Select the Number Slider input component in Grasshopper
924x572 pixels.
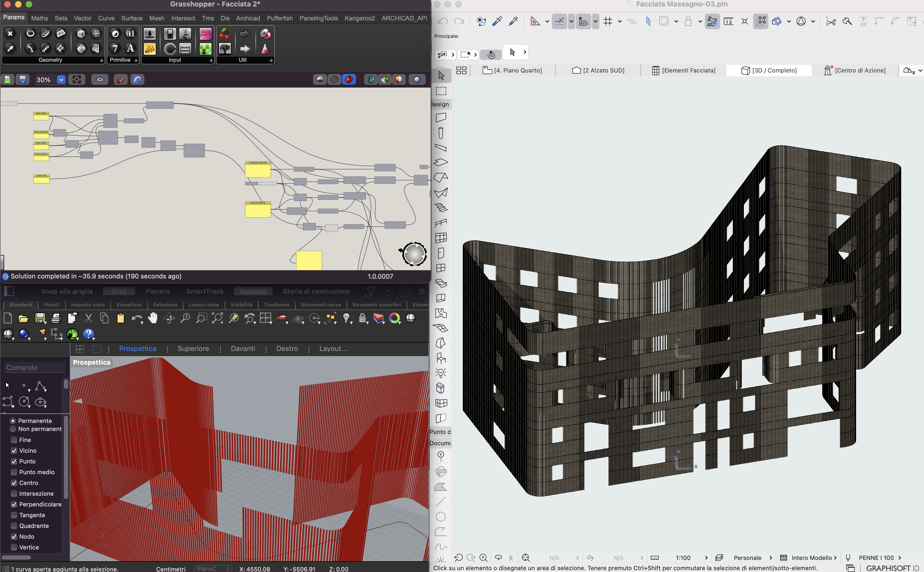[x=150, y=34]
